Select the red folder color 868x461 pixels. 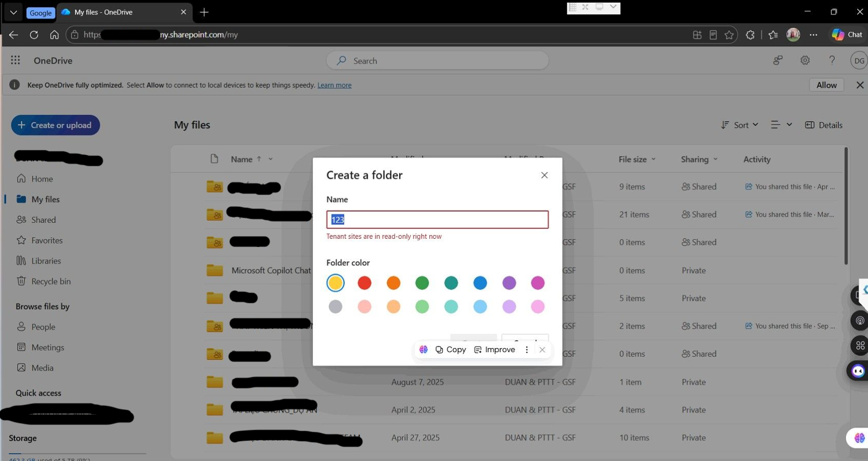click(x=364, y=283)
